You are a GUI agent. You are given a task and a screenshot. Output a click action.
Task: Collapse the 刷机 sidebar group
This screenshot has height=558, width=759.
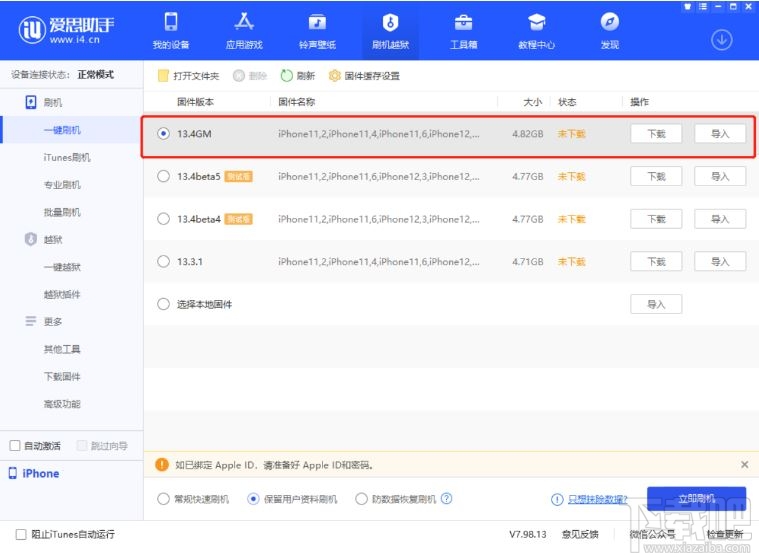(x=52, y=103)
